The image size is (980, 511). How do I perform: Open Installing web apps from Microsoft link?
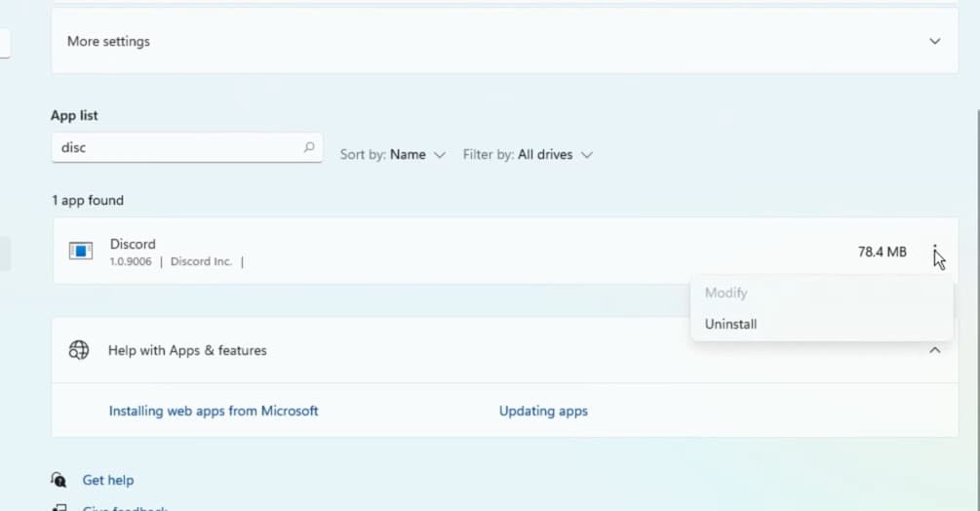pos(214,411)
